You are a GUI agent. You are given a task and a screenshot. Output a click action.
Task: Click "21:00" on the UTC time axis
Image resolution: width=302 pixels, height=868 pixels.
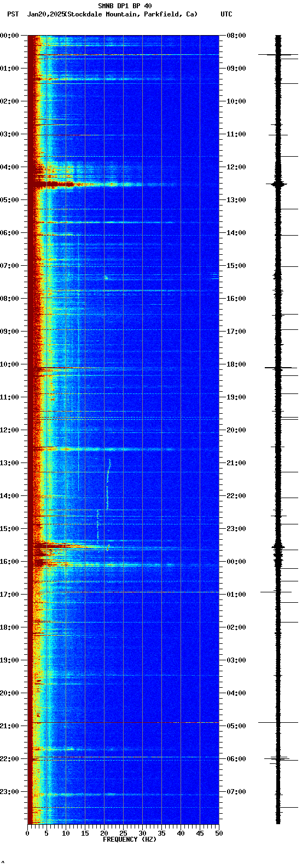[x=236, y=463]
